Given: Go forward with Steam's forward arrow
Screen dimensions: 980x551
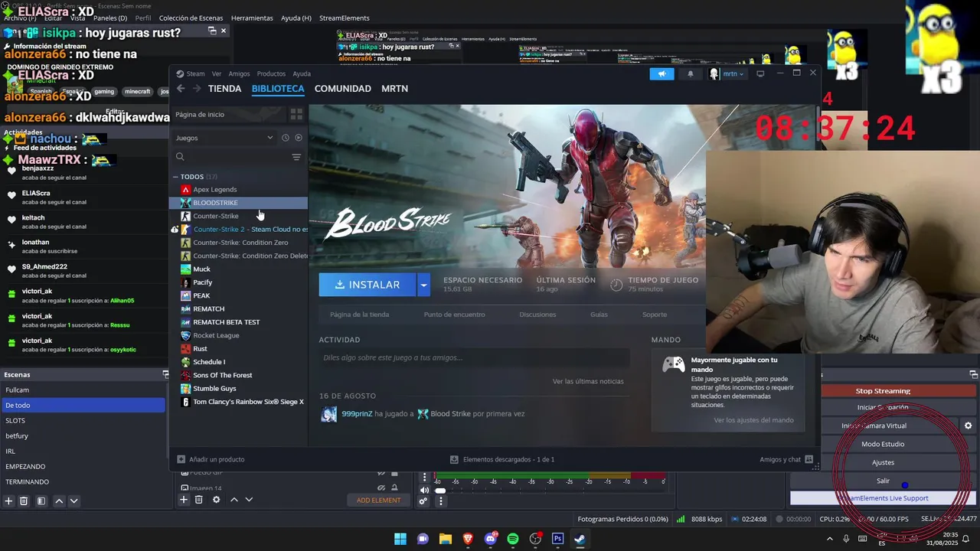Looking at the screenshot, I should tap(197, 89).
